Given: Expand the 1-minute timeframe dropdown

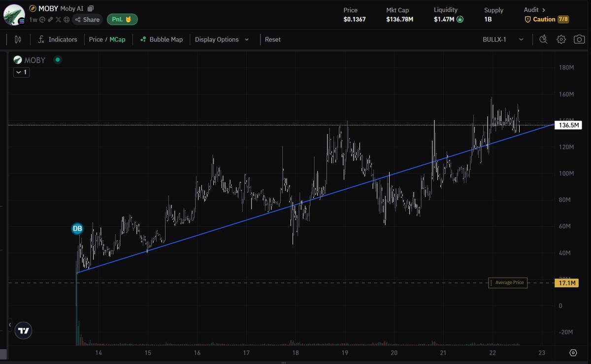Looking at the screenshot, I should 21,72.
